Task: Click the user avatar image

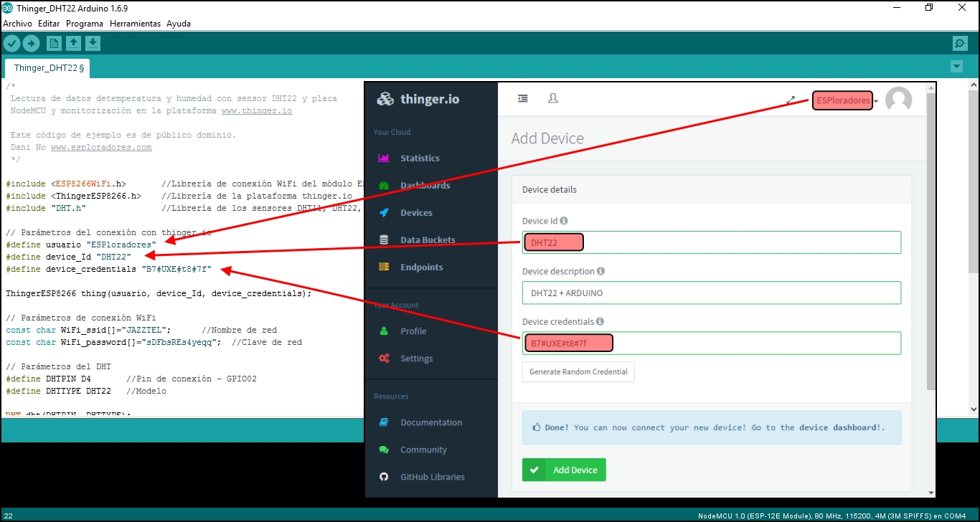Action: pos(899,100)
